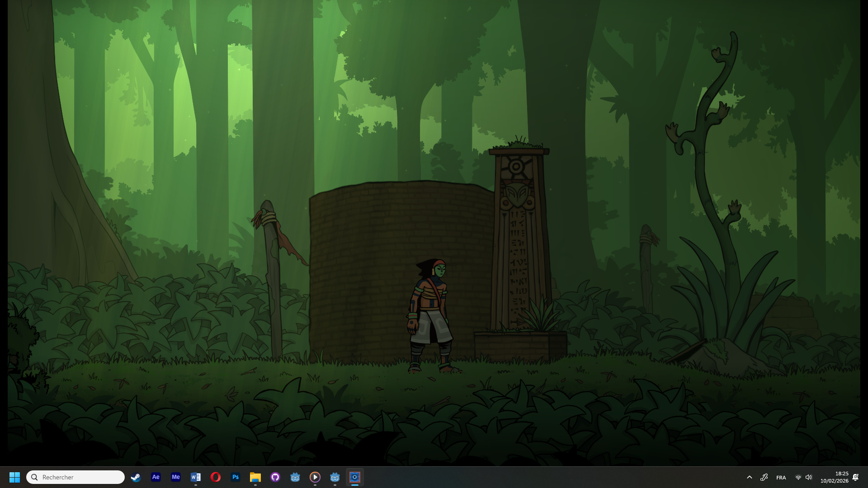Open File Explorer folder icon

pos(255,477)
